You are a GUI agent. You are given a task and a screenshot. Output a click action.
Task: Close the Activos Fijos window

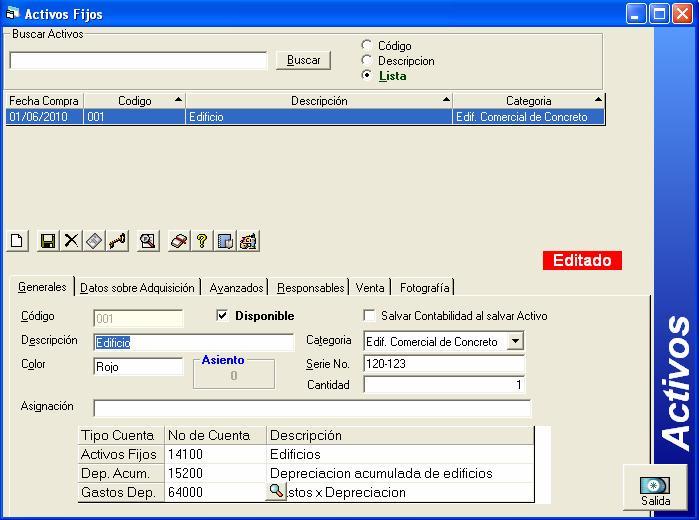point(682,13)
